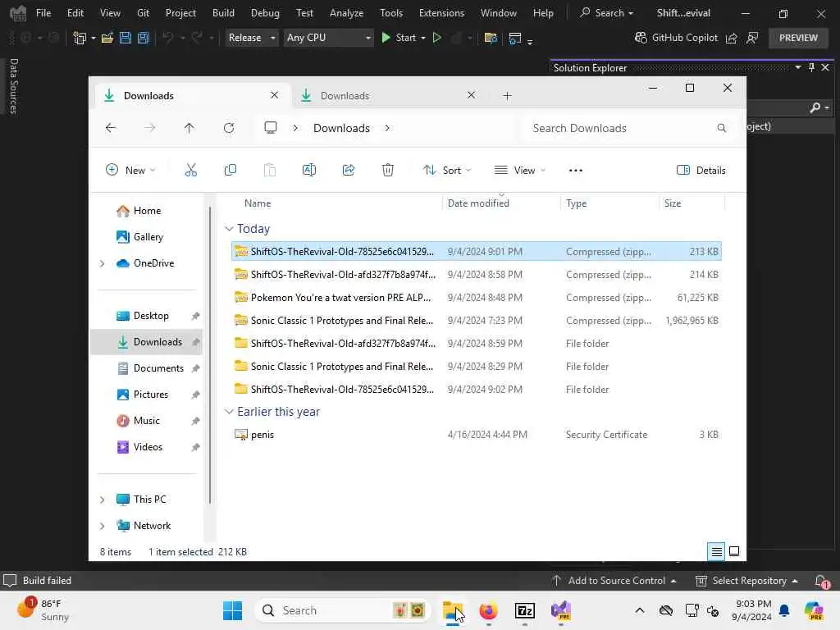Click GitHub Copilot in Visual Studio

(676, 38)
